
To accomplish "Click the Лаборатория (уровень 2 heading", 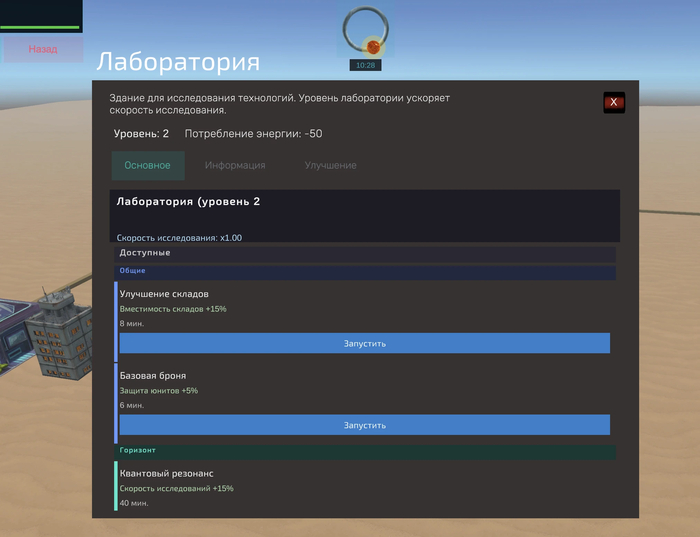I will pos(188,202).
